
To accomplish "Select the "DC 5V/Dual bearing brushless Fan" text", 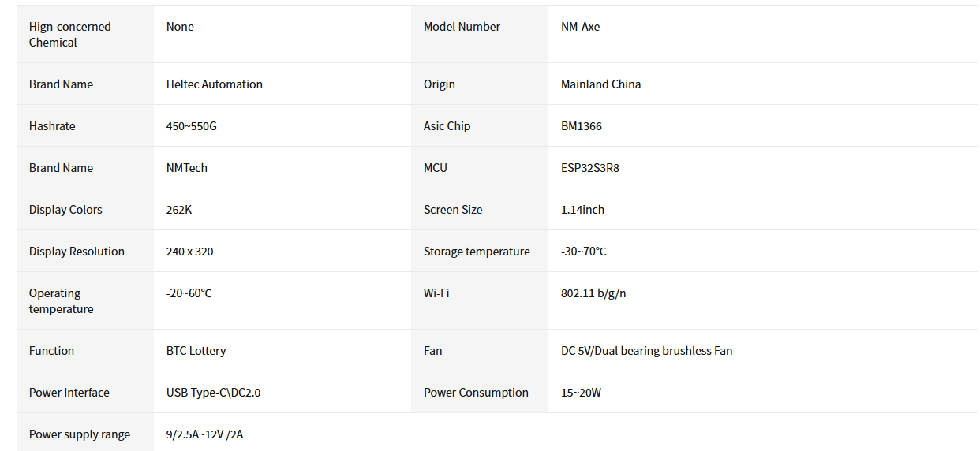I will [x=646, y=351].
